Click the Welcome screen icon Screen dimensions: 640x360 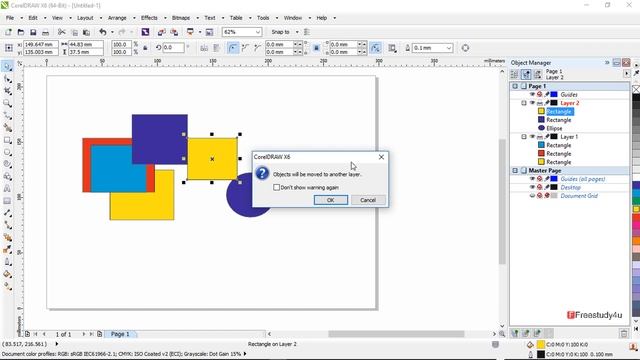click(209, 32)
